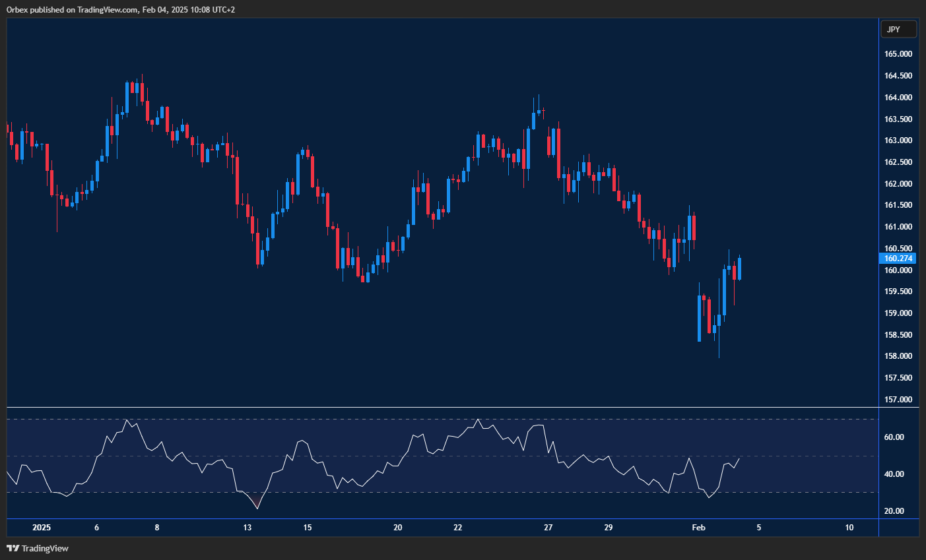Image resolution: width=926 pixels, height=560 pixels.
Task: Click the 10 date marker on time axis
Action: click(849, 528)
